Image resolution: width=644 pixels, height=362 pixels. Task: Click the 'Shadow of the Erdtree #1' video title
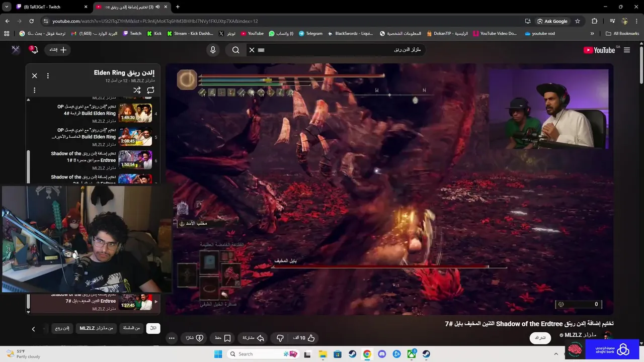pos(83,157)
